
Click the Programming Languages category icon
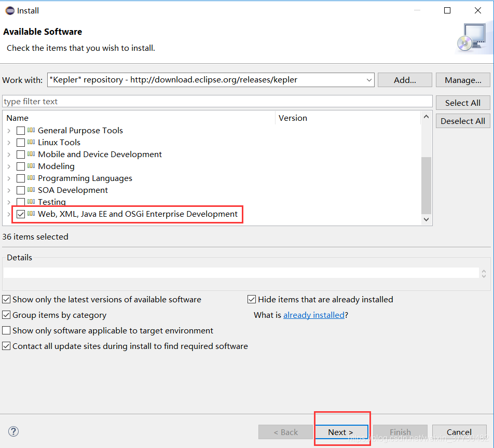click(31, 177)
